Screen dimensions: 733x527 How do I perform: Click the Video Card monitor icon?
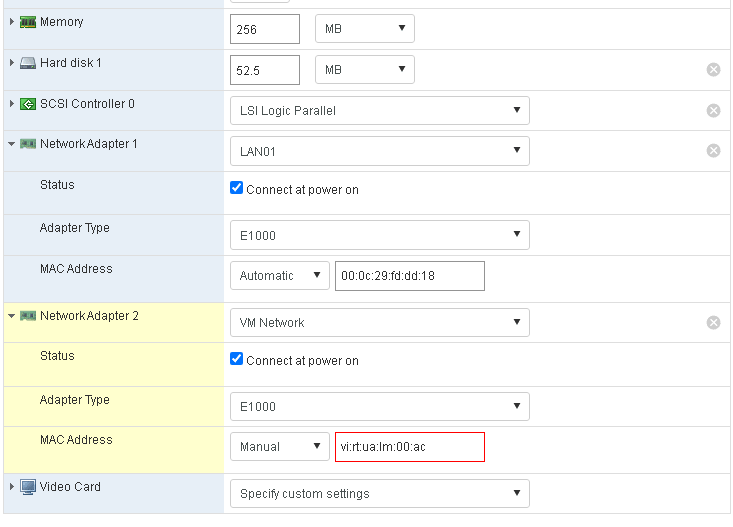tap(28, 487)
